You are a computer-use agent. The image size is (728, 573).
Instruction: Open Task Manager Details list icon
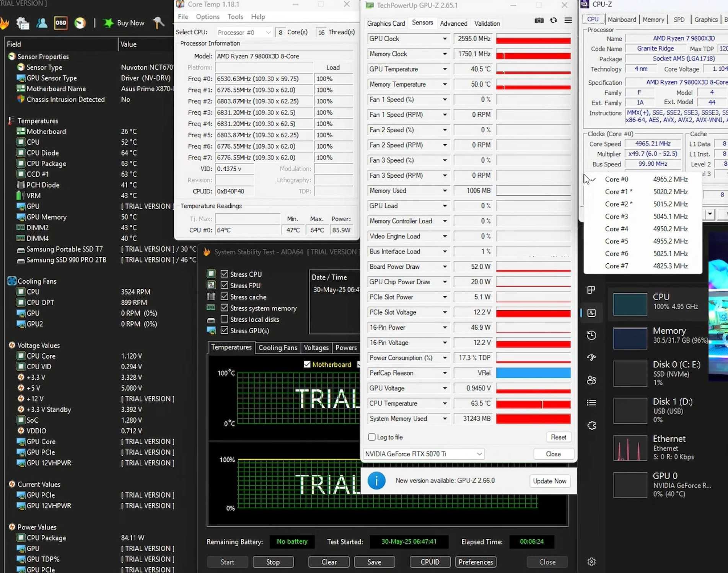point(591,402)
